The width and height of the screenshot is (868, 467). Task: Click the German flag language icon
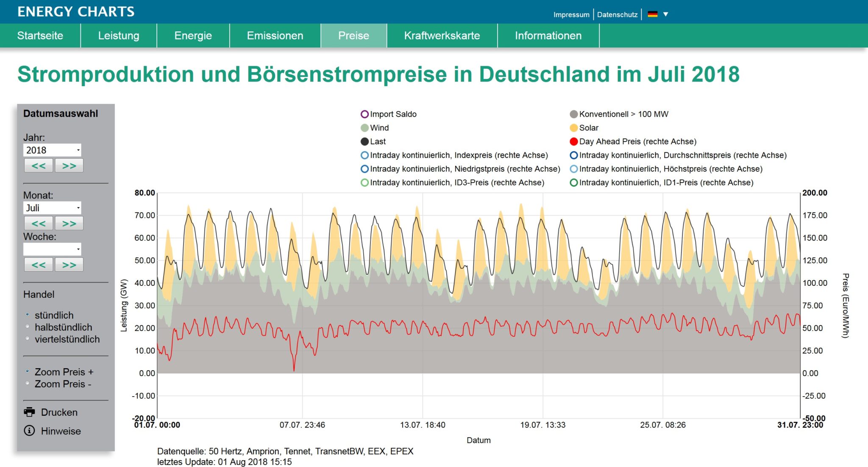(x=652, y=14)
